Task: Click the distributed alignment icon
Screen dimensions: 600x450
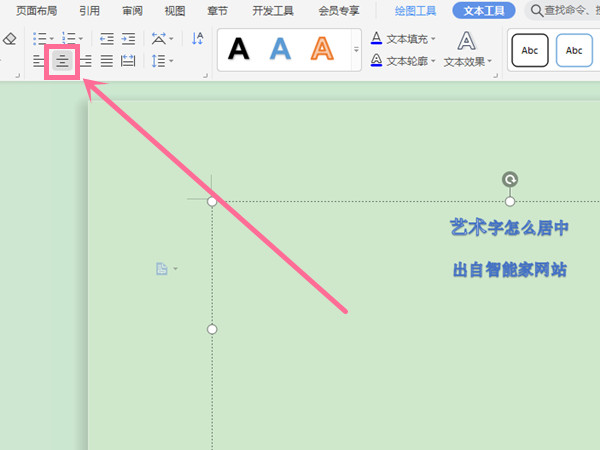Action: (x=128, y=61)
